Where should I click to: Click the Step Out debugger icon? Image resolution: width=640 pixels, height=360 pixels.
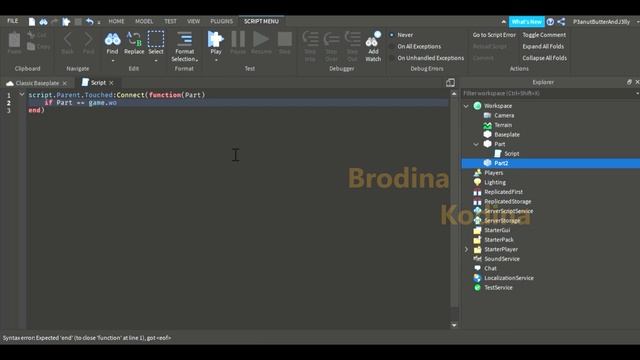[x=352, y=38]
